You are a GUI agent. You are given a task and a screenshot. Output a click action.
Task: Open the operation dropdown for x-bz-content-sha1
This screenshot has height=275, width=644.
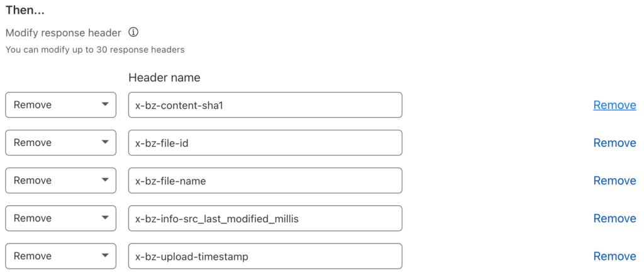tap(60, 105)
